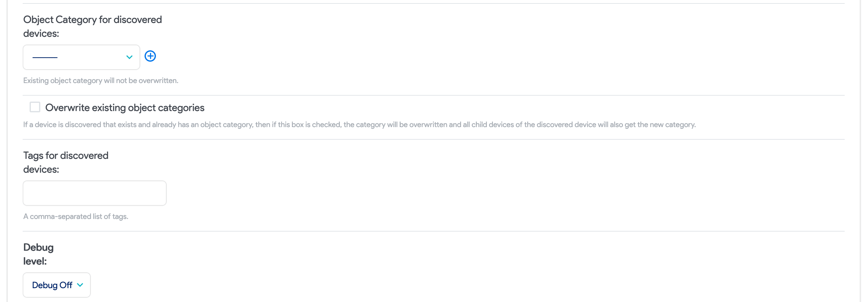Click the divider line above the Tags section

coord(433,139)
